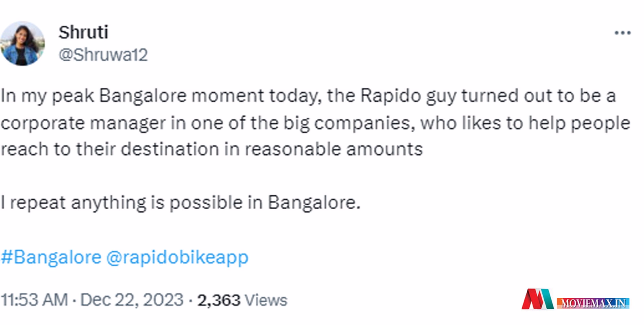Viewport: 644px width, 325px height.
Task: Open the #Bangalore hashtag
Action: tap(51, 257)
